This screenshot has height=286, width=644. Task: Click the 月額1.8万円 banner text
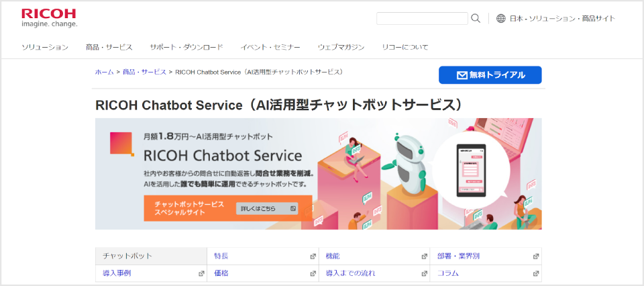click(x=208, y=137)
